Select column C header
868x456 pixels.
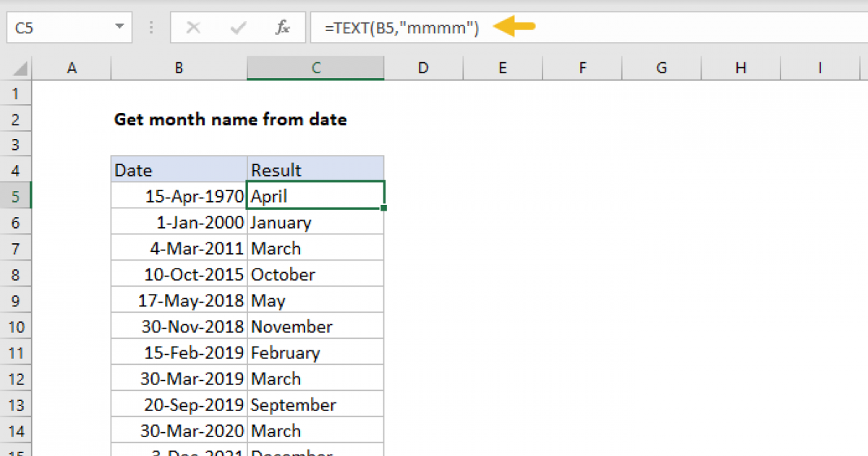[315, 68]
